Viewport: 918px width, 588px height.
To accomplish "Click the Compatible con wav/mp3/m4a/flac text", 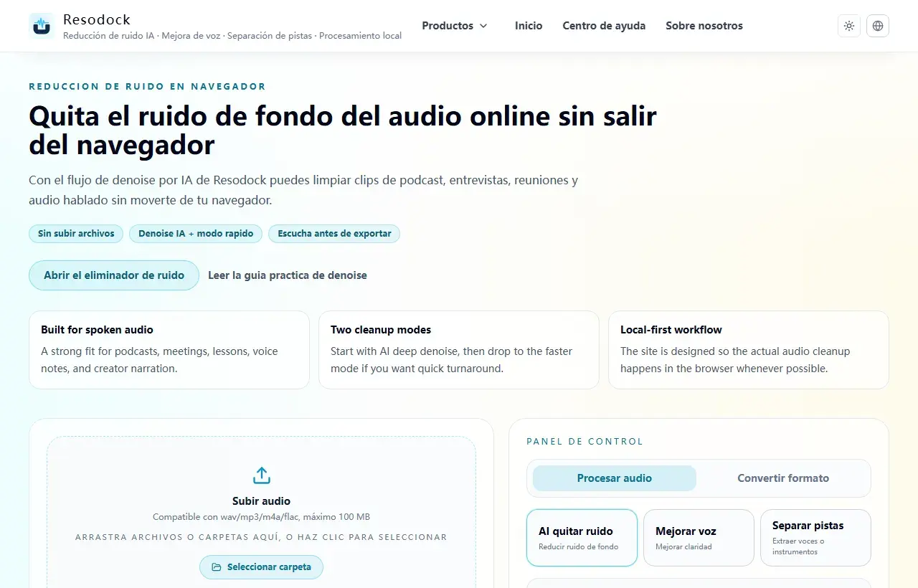I will pyautogui.click(x=261, y=517).
